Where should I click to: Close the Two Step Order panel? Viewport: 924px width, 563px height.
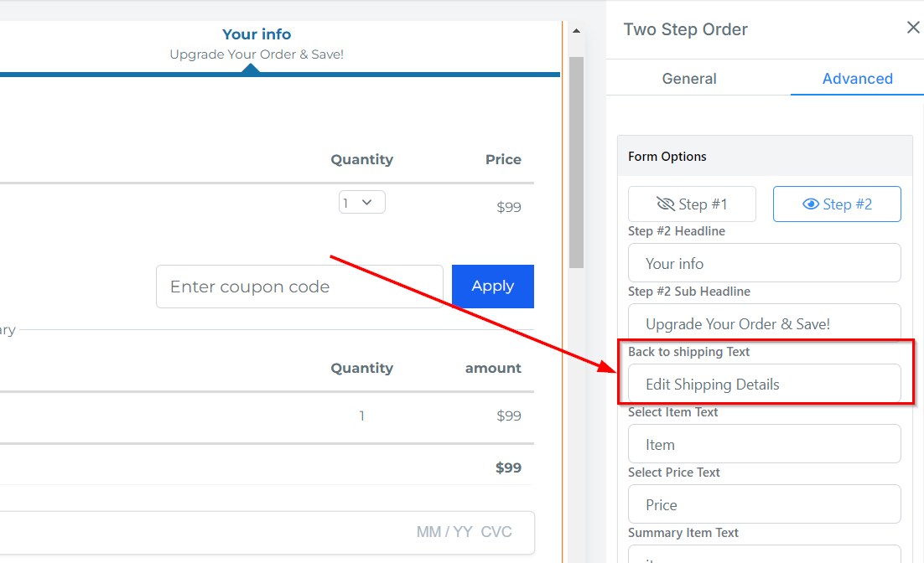click(913, 28)
